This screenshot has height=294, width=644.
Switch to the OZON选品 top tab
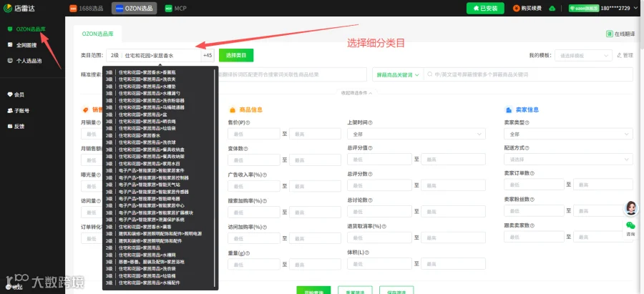click(135, 8)
